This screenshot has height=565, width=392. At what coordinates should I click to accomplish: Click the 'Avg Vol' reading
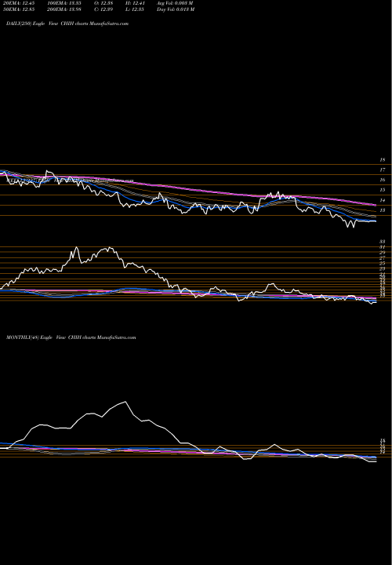(175, 3)
